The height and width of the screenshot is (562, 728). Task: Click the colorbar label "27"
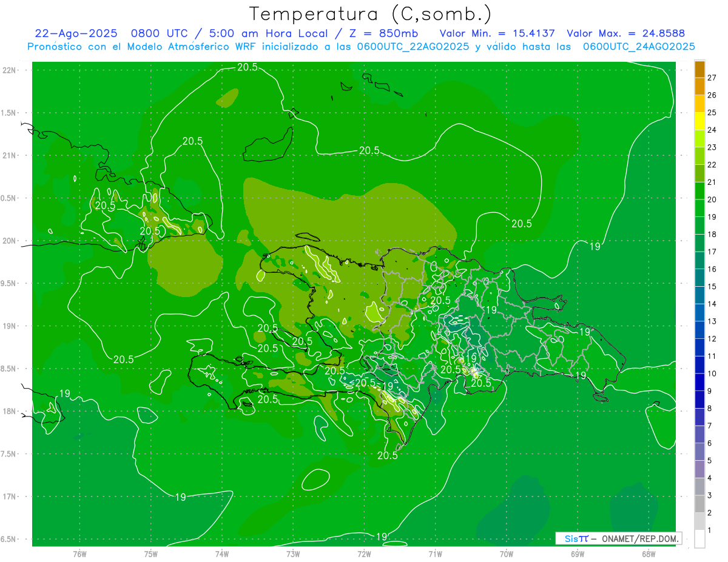tap(712, 78)
